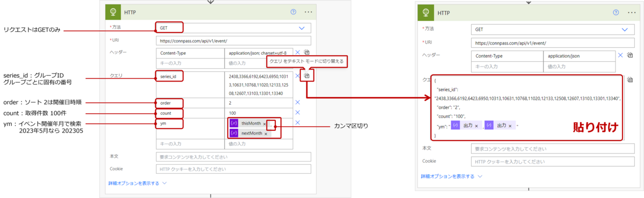This screenshot has height=198, width=644.
Task: Click the Cookie field in the left card
Action: (233, 169)
